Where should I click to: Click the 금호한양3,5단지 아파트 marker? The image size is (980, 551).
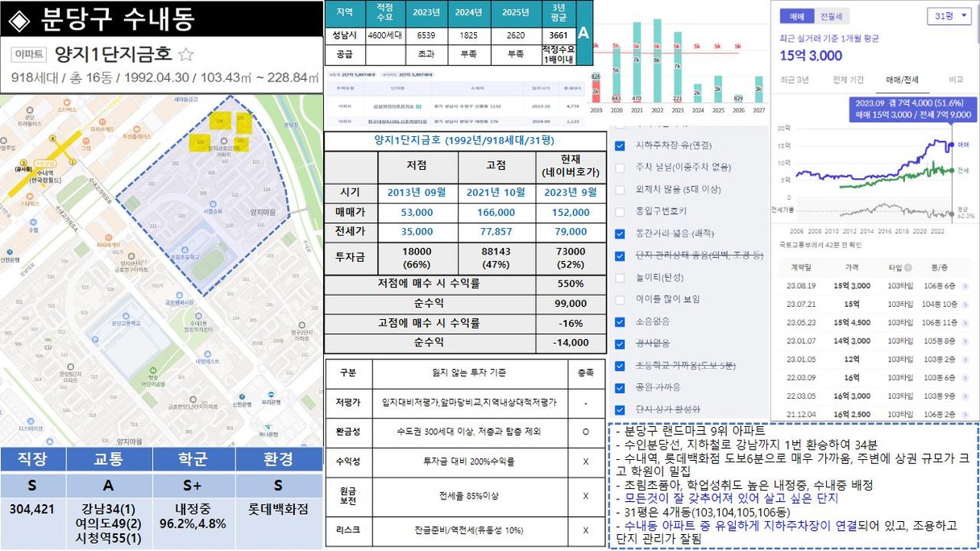tap(193, 400)
